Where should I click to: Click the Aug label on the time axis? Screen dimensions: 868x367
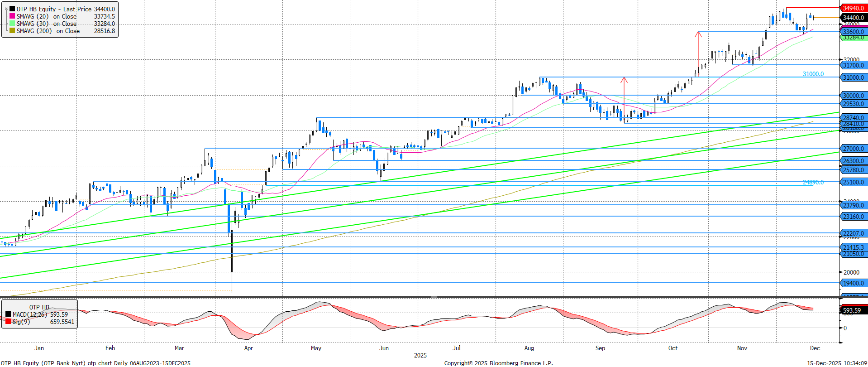529,348
